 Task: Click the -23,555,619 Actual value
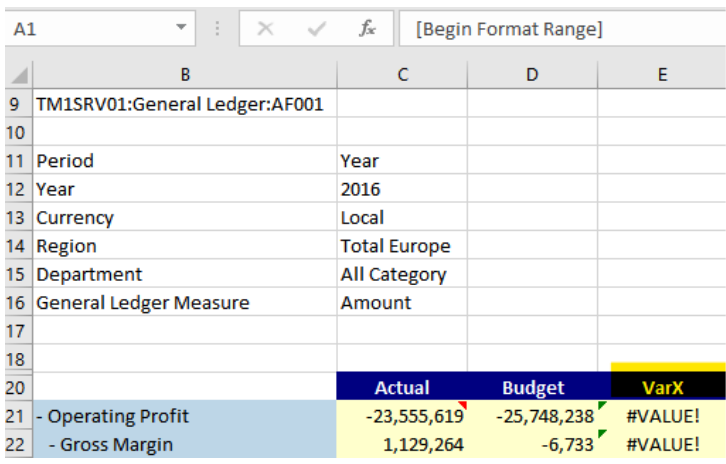pyautogui.click(x=402, y=416)
